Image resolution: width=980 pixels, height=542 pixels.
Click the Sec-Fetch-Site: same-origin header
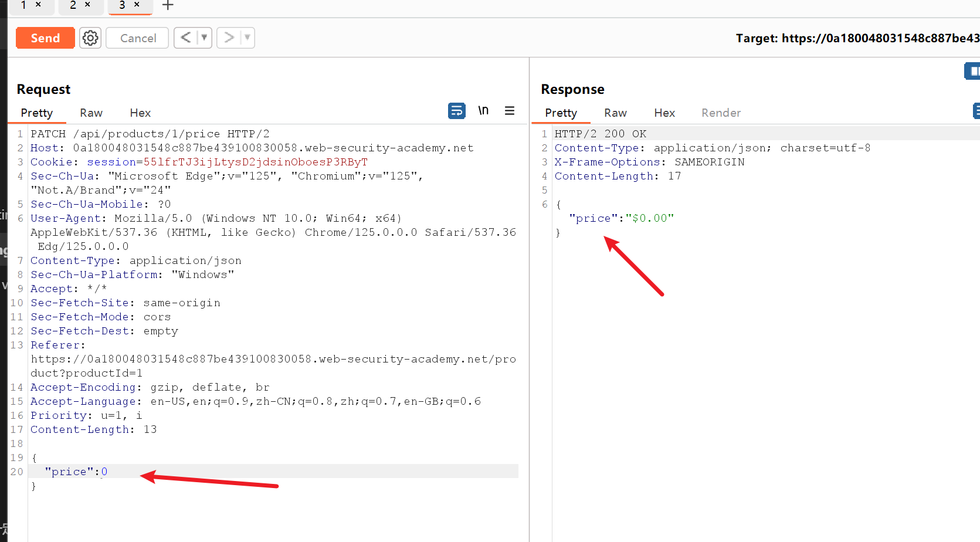[126, 303]
